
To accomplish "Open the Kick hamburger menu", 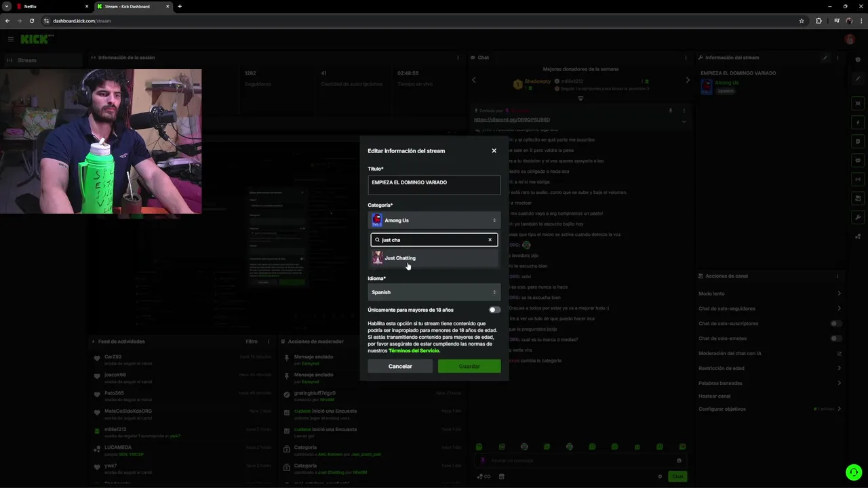I will tap(10, 39).
